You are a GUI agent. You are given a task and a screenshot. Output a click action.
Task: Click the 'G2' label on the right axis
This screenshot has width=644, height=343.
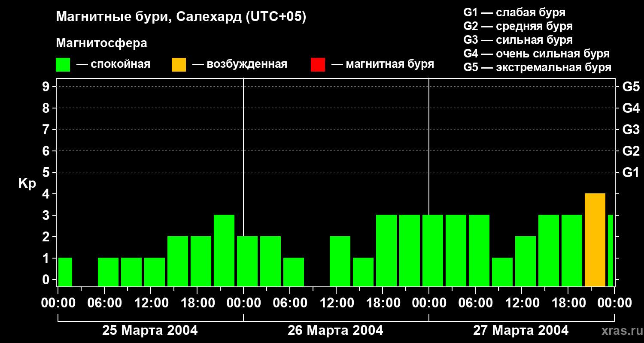(x=631, y=151)
